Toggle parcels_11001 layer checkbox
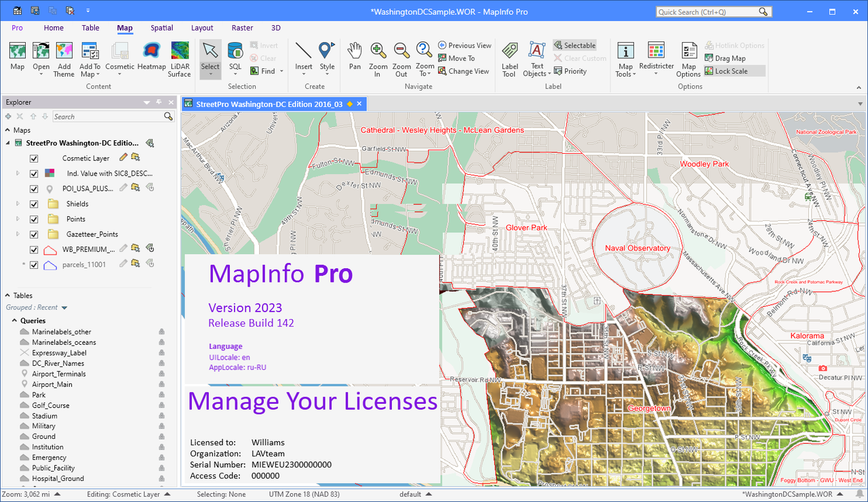 34,265
